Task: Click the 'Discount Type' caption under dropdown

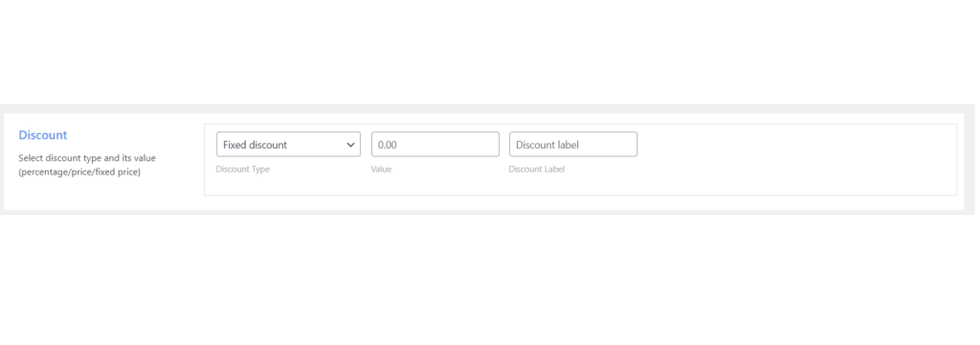Action: 242,169
